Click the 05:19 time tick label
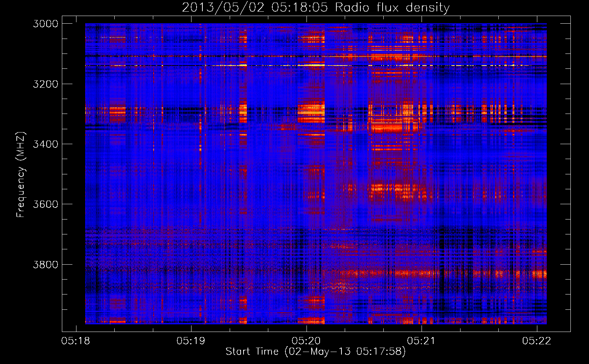This screenshot has width=589, height=364. pyautogui.click(x=191, y=341)
